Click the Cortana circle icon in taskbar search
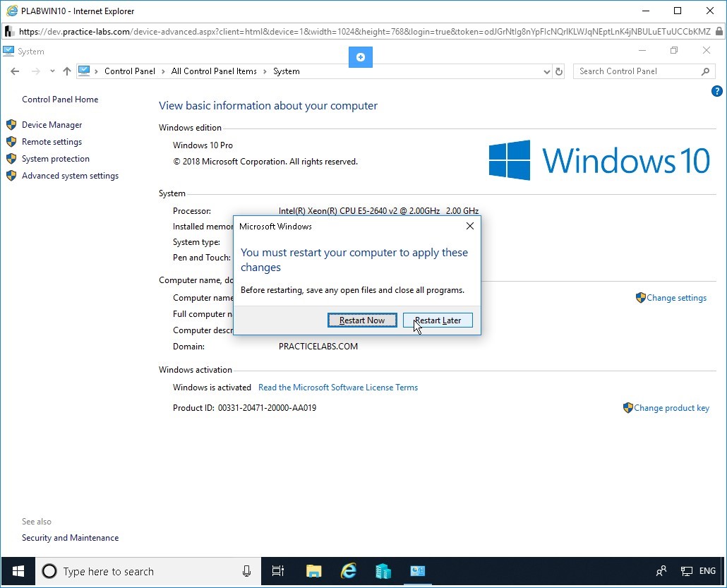The height and width of the screenshot is (588, 727). click(49, 571)
